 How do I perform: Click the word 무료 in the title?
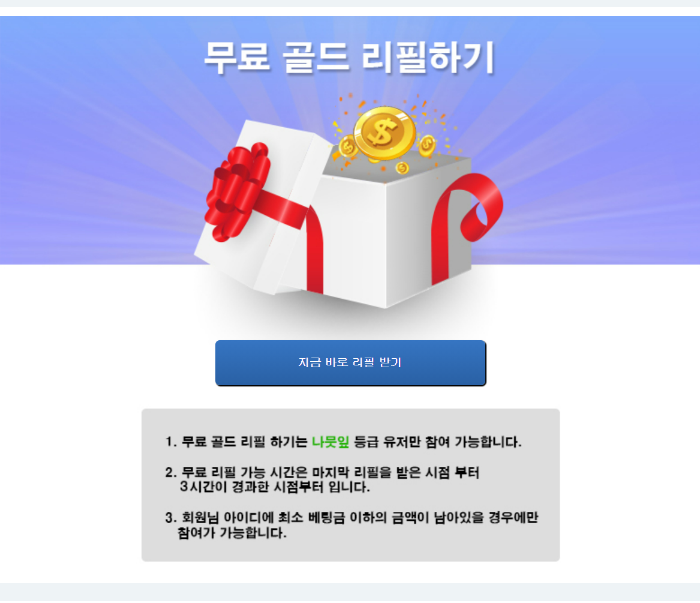coord(237,57)
